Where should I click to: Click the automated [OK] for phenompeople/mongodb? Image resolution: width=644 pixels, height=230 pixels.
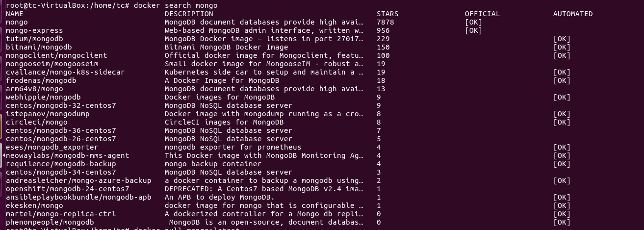click(562, 222)
